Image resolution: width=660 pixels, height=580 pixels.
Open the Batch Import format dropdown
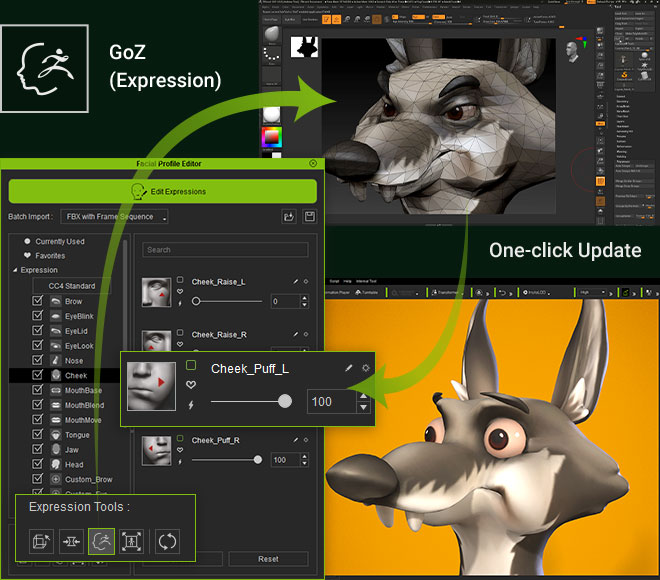tap(113, 217)
